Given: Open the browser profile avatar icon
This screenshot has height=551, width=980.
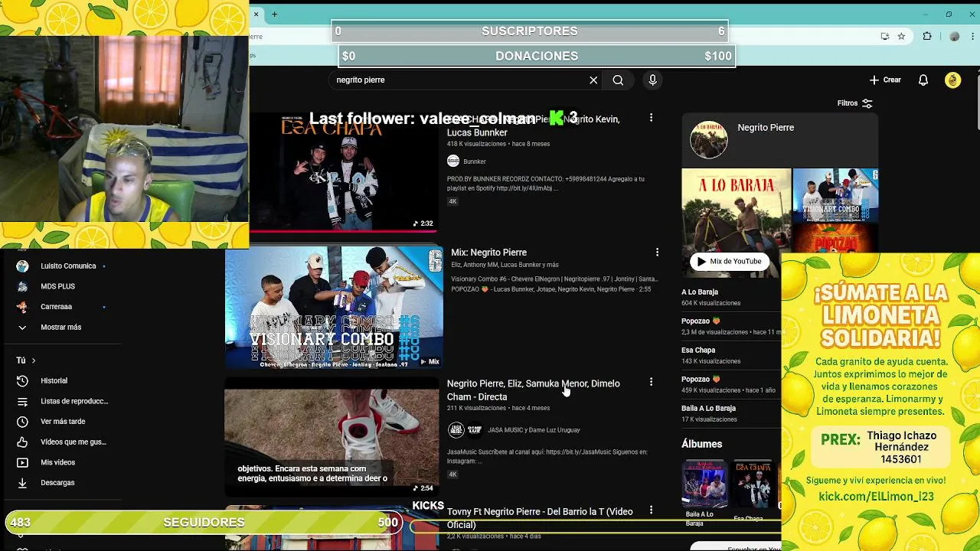Looking at the screenshot, I should click(955, 36).
